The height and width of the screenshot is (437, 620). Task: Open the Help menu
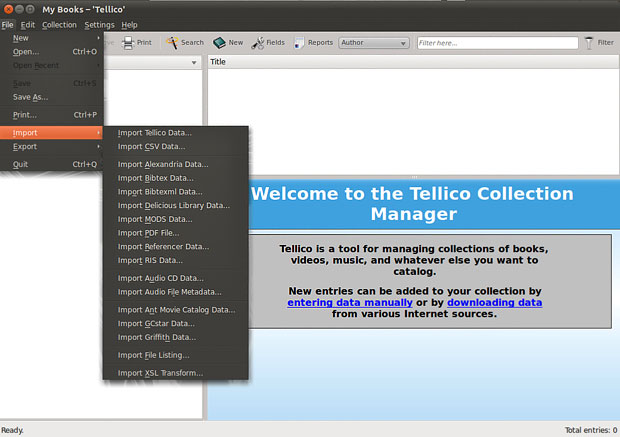pyautogui.click(x=129, y=25)
